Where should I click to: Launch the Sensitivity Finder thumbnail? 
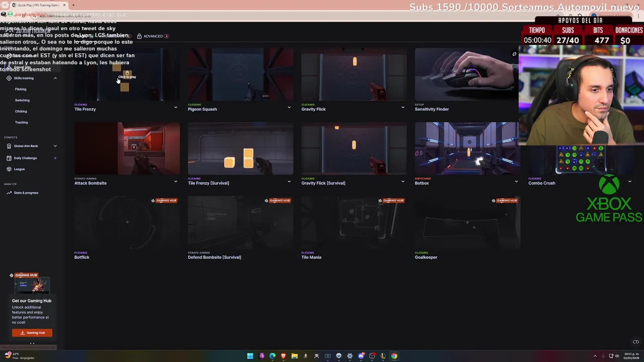click(467, 74)
